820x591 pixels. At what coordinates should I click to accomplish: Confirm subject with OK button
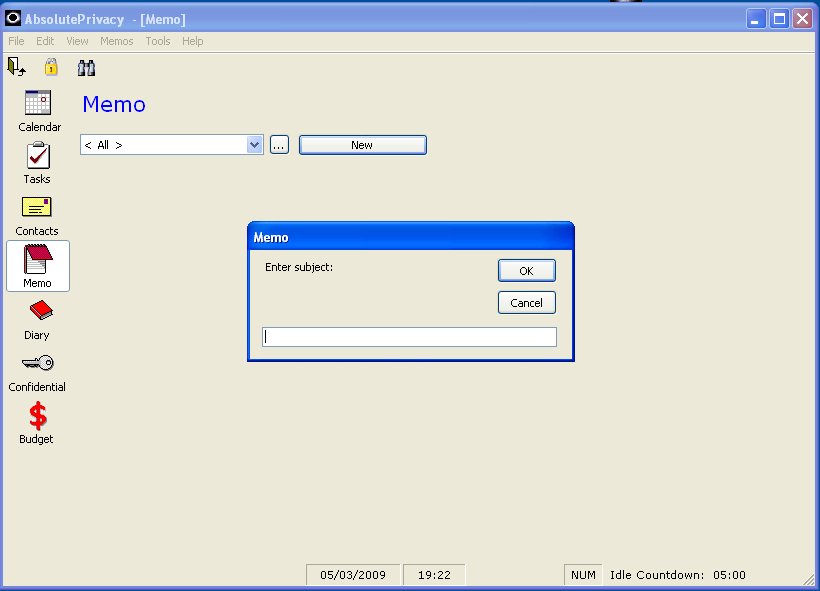coord(527,270)
